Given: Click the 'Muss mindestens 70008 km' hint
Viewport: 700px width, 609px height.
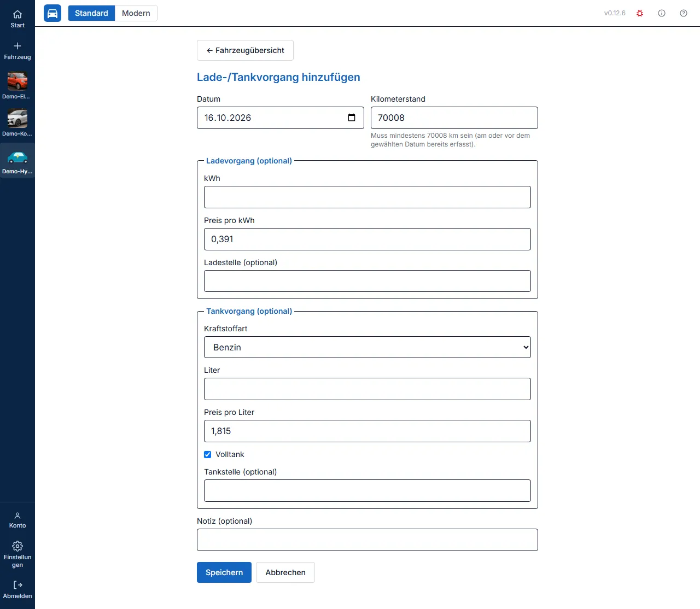Looking at the screenshot, I should pyautogui.click(x=450, y=140).
